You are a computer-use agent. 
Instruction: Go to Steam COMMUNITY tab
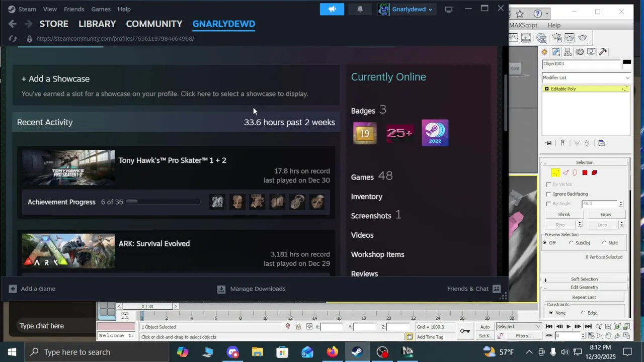pos(154,24)
